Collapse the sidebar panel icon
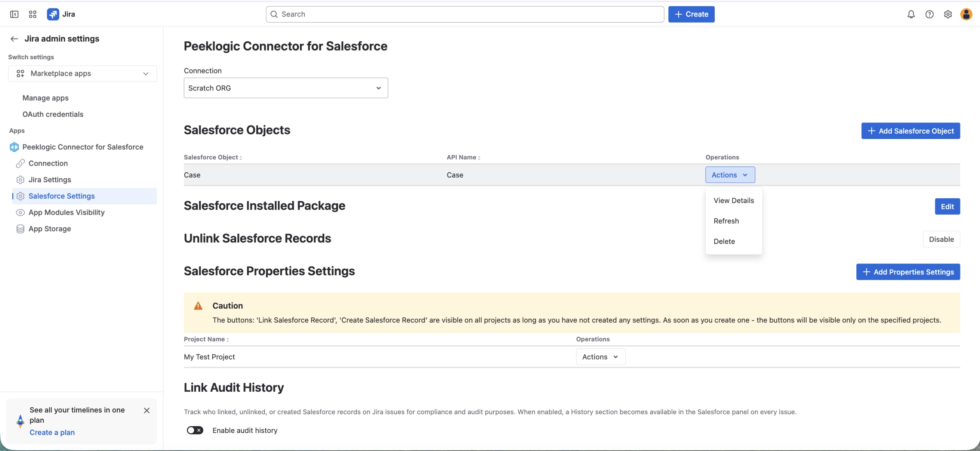This screenshot has width=980, height=451. click(14, 14)
